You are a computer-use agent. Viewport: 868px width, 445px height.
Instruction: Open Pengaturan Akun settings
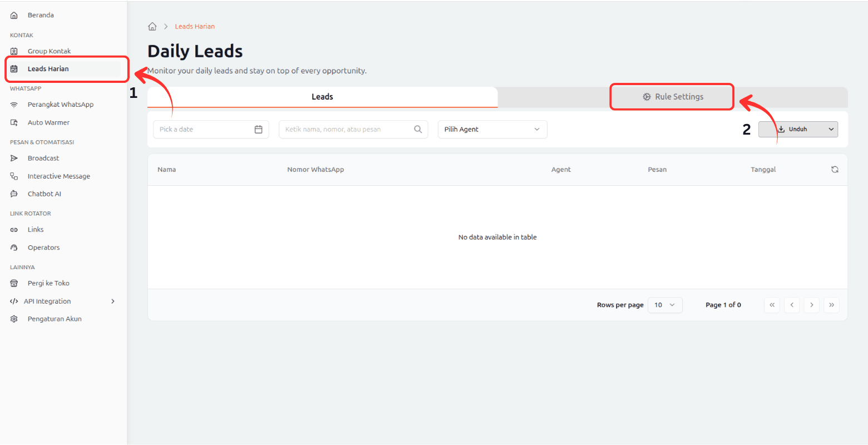(55, 319)
